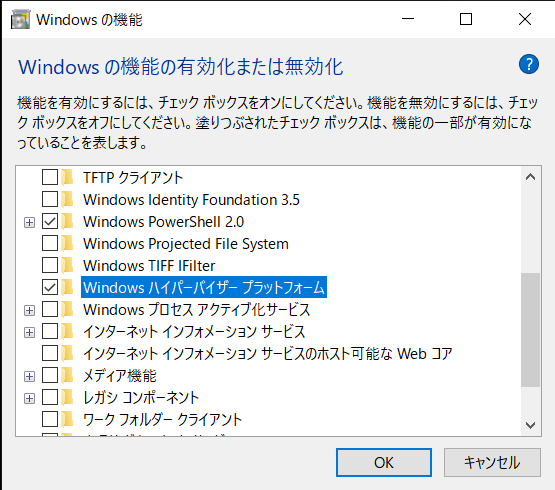The image size is (555, 490).
Task: Expand the メディア機能 tree node
Action: [29, 376]
